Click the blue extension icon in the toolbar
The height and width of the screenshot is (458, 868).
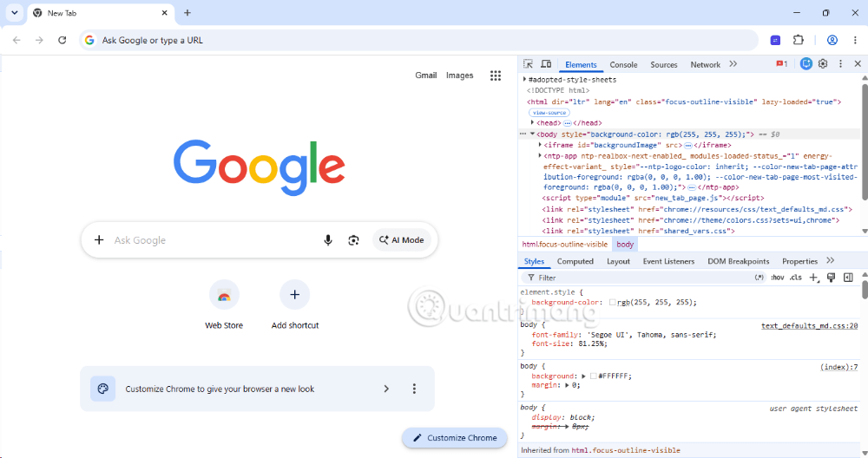(775, 40)
